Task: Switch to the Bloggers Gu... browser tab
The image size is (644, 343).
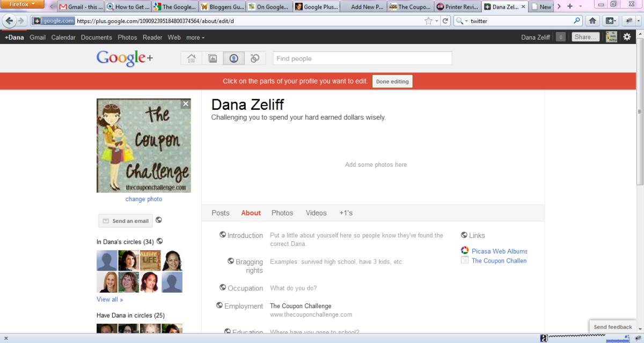Action: (222, 7)
